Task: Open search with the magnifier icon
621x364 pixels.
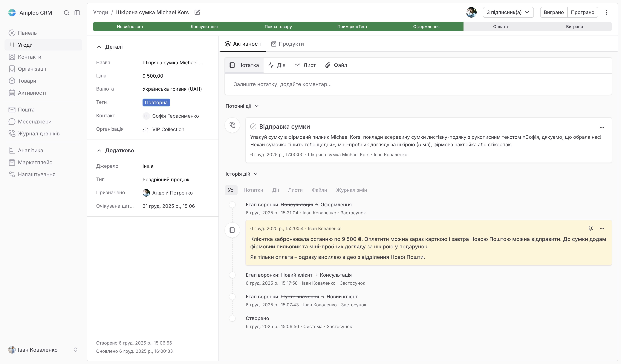Action: tap(67, 13)
